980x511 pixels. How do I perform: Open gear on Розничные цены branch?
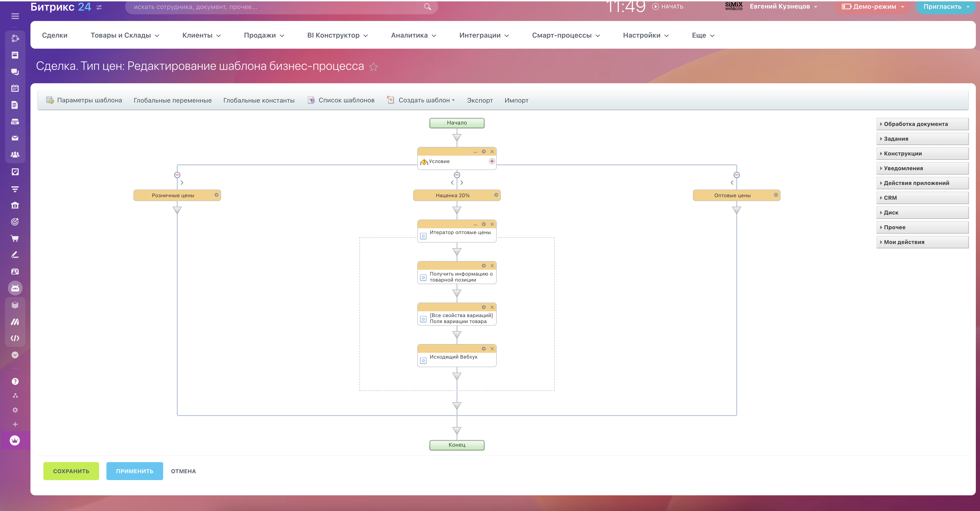pyautogui.click(x=216, y=195)
